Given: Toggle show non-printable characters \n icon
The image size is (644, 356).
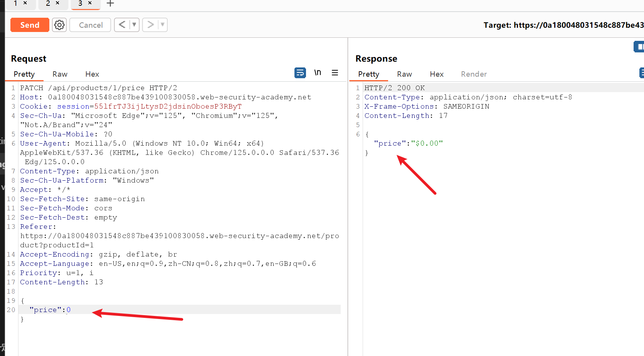Looking at the screenshot, I should click(x=318, y=72).
